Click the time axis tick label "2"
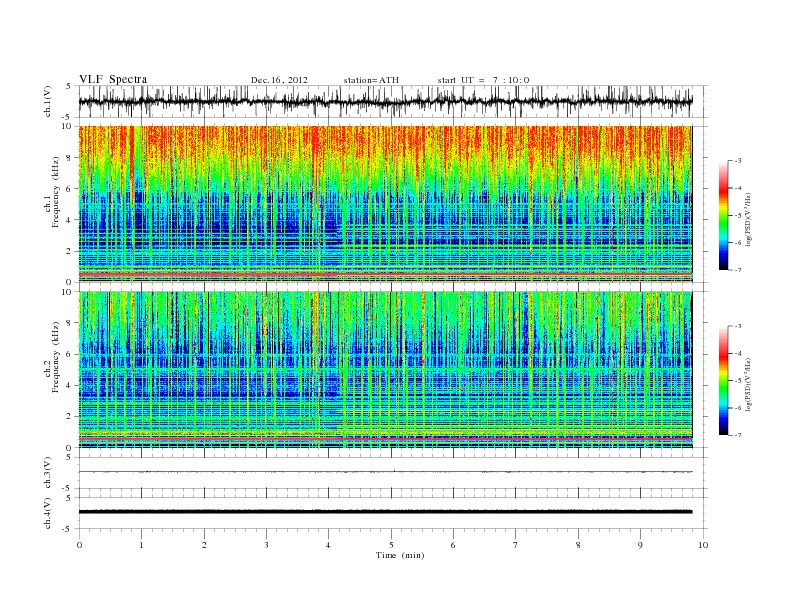 [x=204, y=545]
